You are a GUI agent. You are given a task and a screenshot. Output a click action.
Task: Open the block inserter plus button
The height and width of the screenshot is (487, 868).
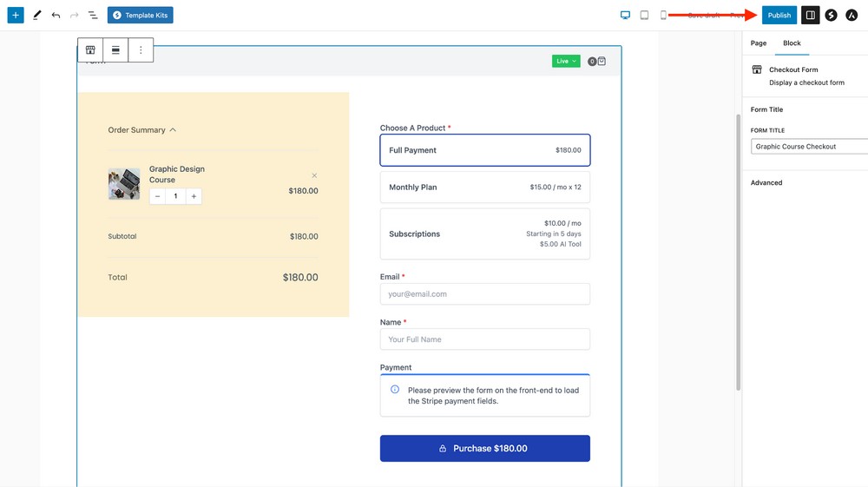click(x=16, y=15)
